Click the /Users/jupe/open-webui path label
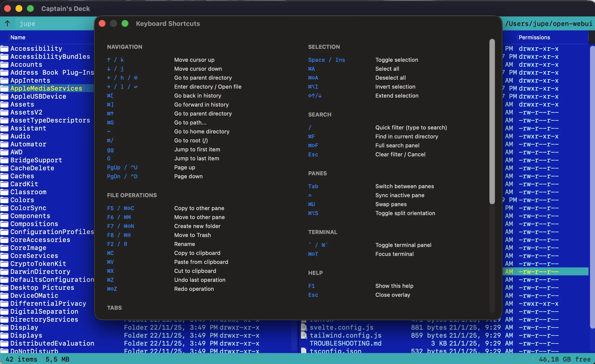This screenshot has width=595, height=364. tap(549, 24)
